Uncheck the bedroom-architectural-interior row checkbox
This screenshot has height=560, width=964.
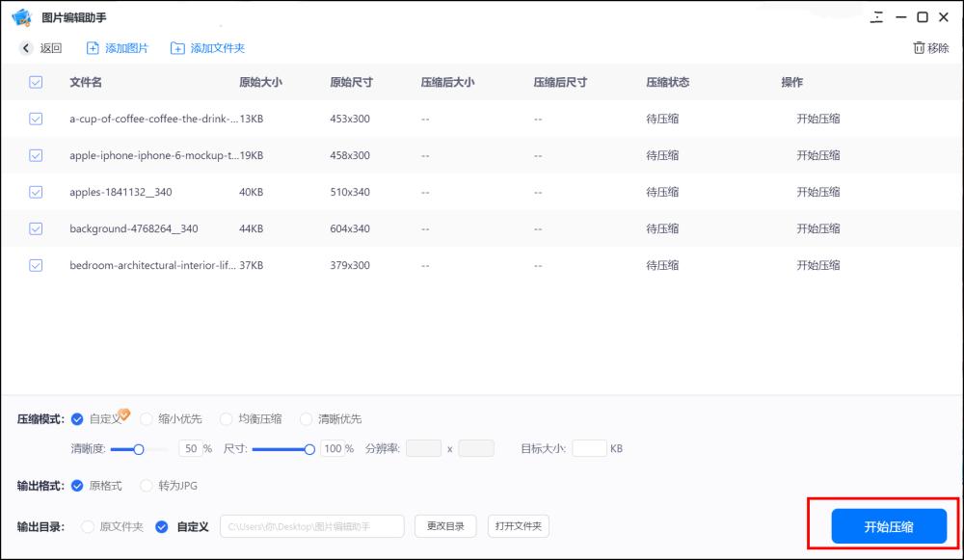point(36,265)
